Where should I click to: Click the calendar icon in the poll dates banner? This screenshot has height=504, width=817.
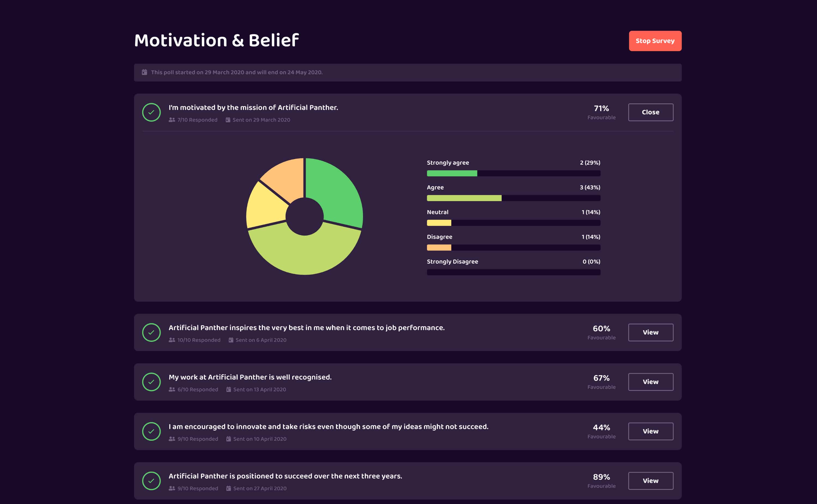click(144, 72)
